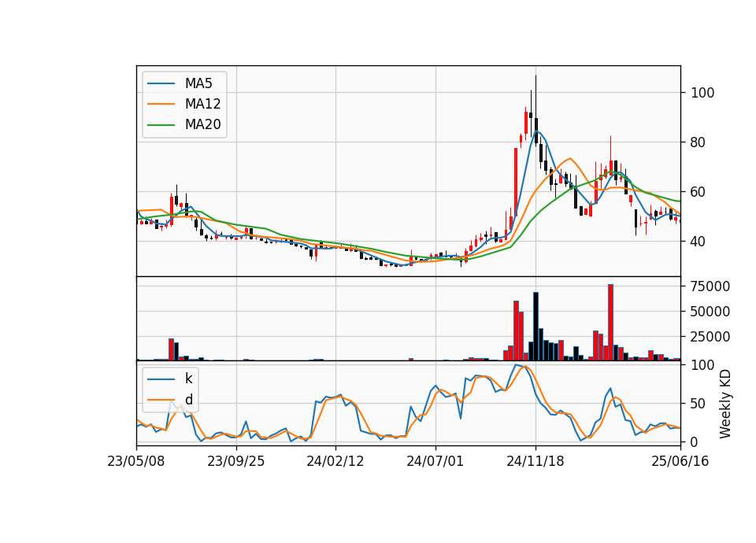Screen dimensions: 756x543
Task: Click the 60 price axis tick
Action: 699,192
